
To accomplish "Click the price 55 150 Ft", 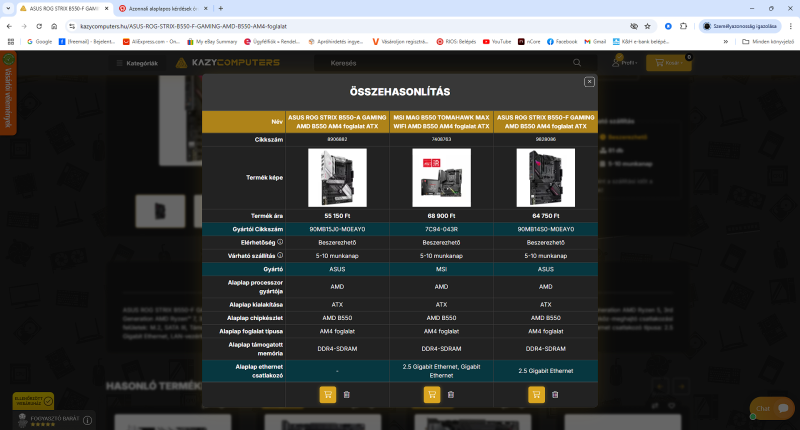I will [x=337, y=216].
